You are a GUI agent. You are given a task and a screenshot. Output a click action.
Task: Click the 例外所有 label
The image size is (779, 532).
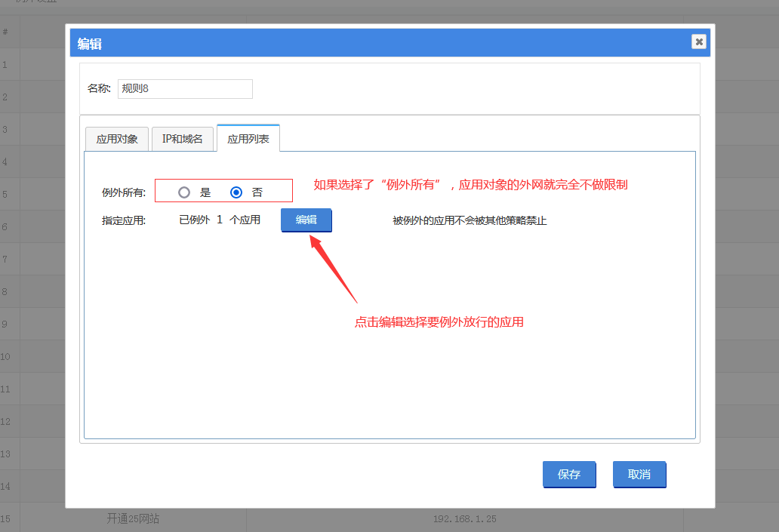coord(124,192)
